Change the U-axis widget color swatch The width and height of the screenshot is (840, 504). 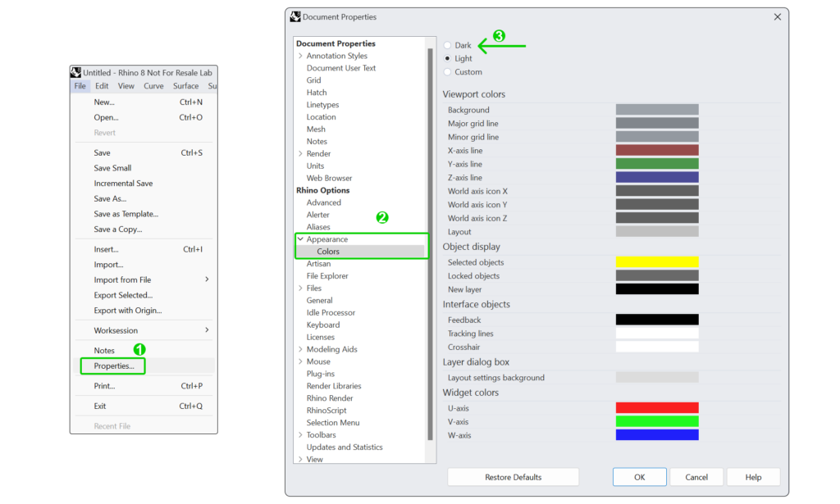pos(657,407)
